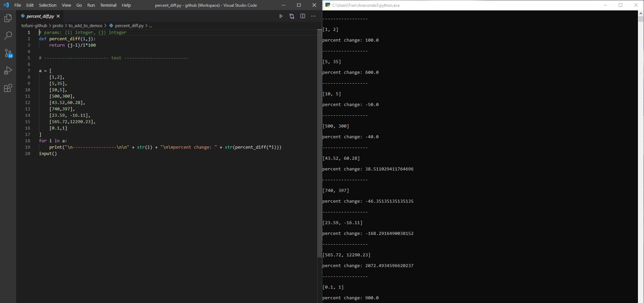The width and height of the screenshot is (644, 303).
Task: Open the Terminal menu
Action: (x=108, y=5)
